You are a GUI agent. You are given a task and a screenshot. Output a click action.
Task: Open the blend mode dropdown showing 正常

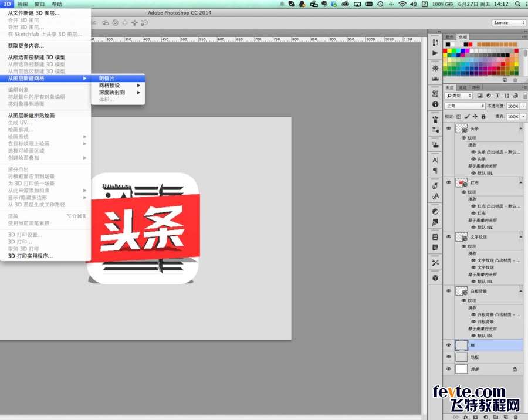point(465,106)
